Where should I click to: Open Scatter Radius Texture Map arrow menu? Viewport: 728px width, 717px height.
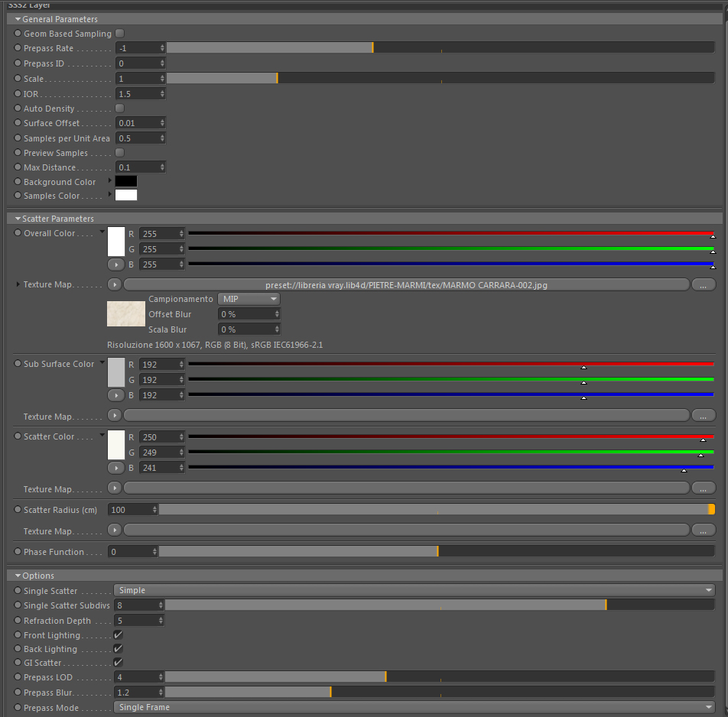click(x=115, y=530)
